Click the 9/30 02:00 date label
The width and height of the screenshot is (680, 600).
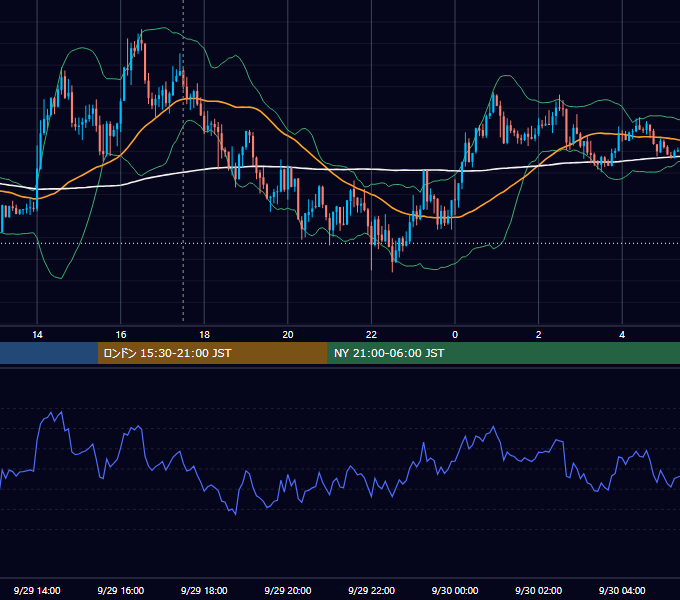(x=538, y=590)
